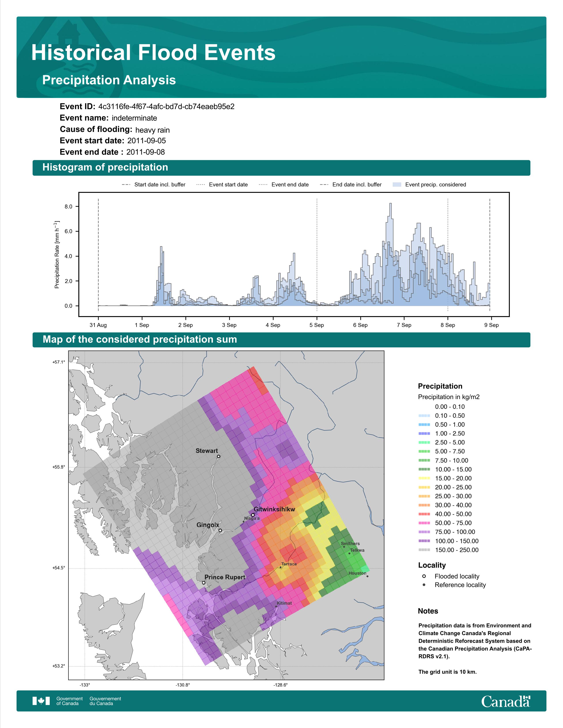This screenshot has height=728, width=563.
Task: Click 'End date incl. buffer' legend entry
Action: pos(351,185)
